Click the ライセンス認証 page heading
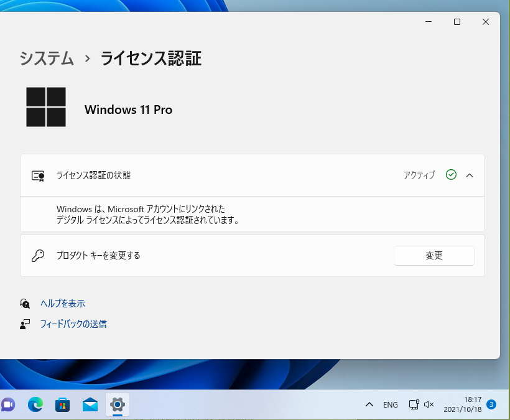The width and height of the screenshot is (510, 420). pos(151,58)
